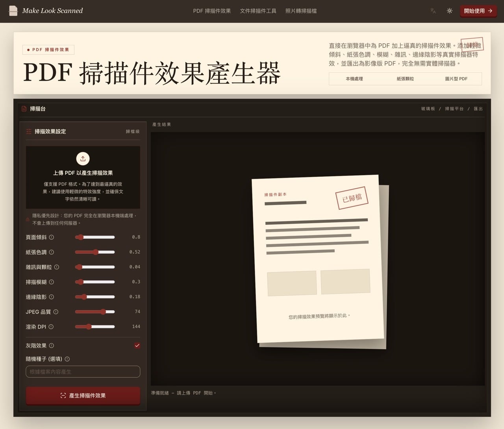Click the 開始使用 button

tap(478, 11)
